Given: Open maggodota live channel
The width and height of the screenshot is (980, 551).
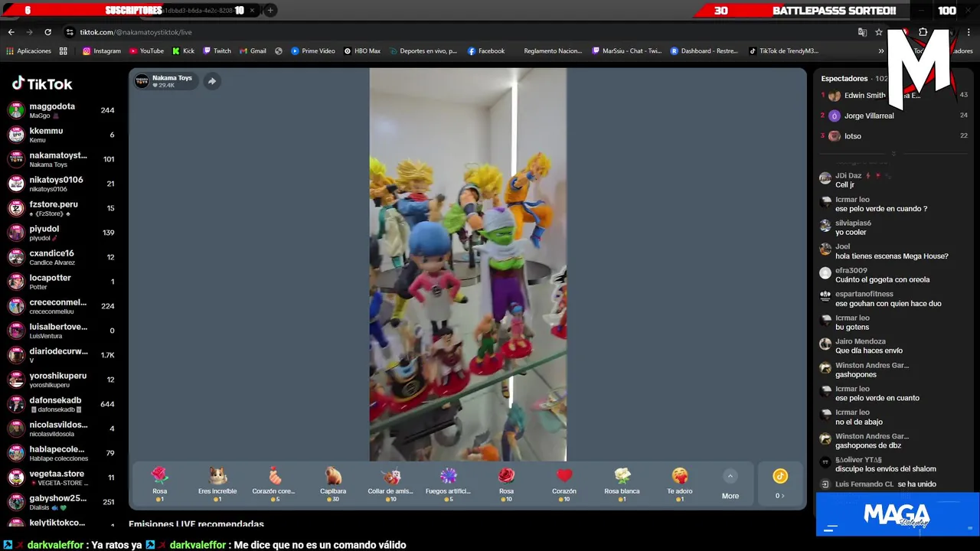Looking at the screenshot, I should point(61,110).
